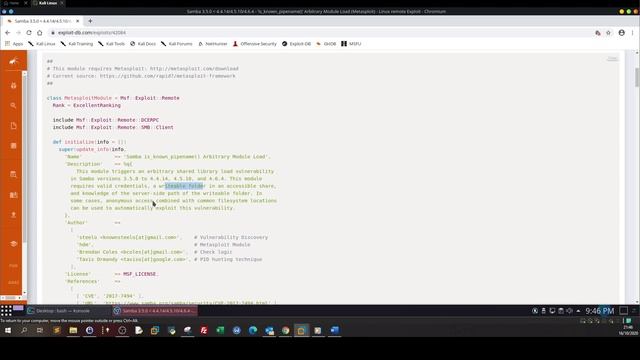Viewport: 640px width, 360px height.
Task: Select the Samba Chromium taskbar item
Action: 155,311
